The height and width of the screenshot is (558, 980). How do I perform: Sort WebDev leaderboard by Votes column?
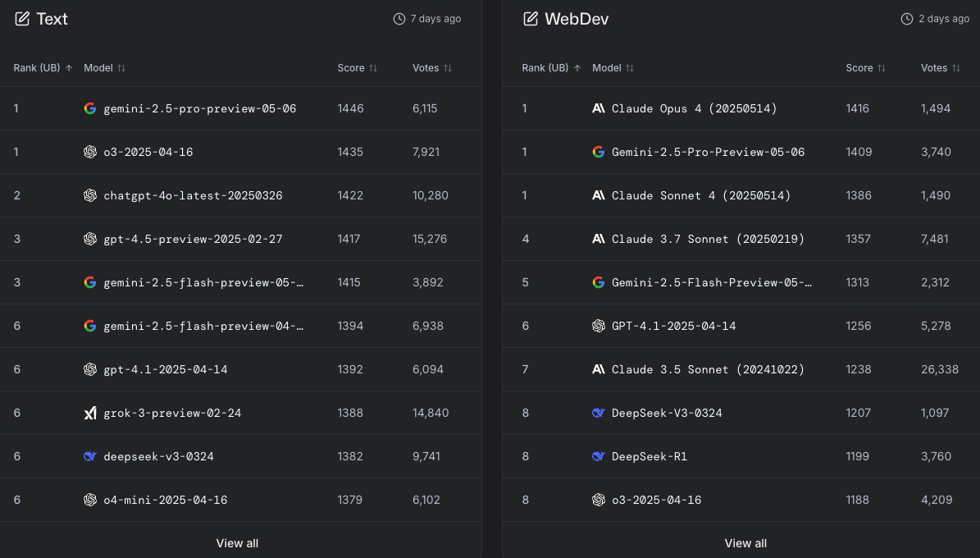click(941, 67)
